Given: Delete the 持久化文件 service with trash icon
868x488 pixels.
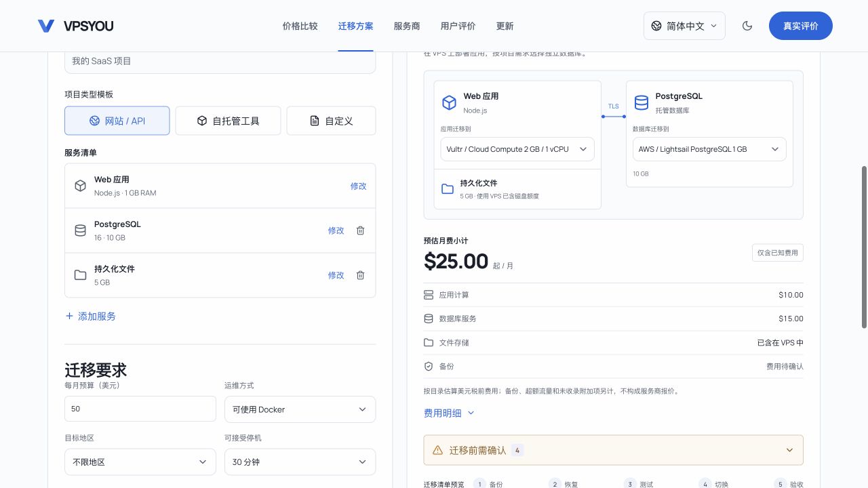Looking at the screenshot, I should tap(360, 275).
